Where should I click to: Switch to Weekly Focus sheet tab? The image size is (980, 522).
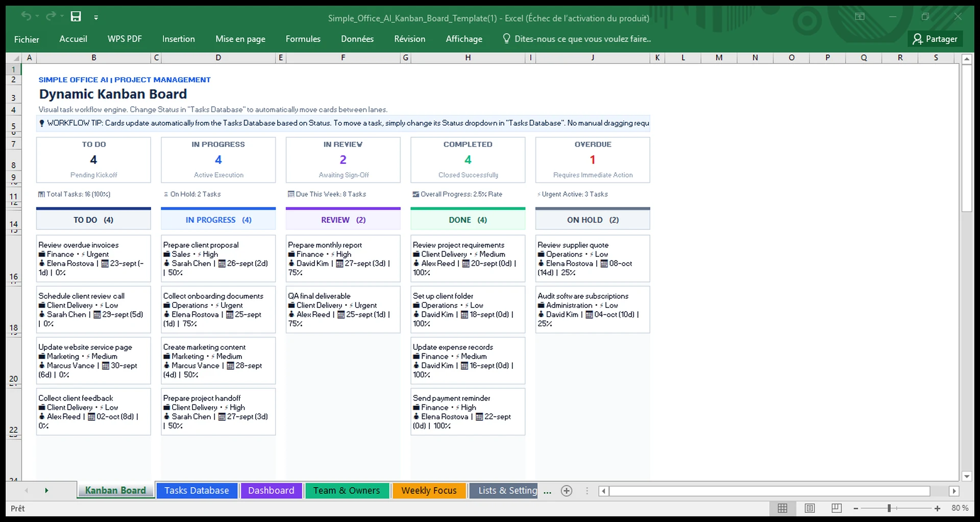429,490
